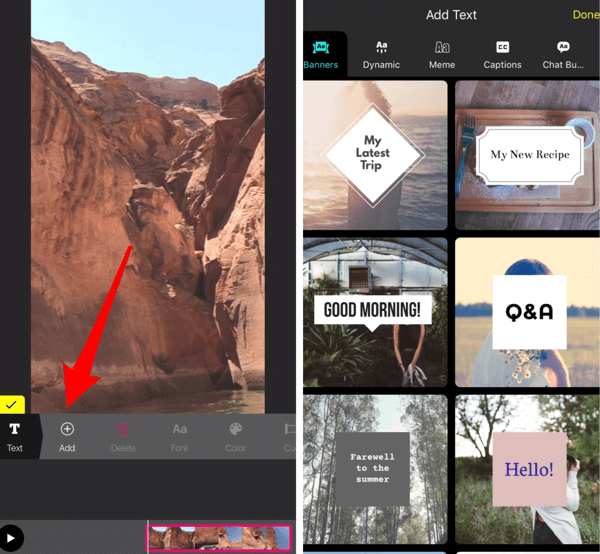The height and width of the screenshot is (554, 600).
Task: Tap the Add text plus icon
Action: [x=67, y=429]
